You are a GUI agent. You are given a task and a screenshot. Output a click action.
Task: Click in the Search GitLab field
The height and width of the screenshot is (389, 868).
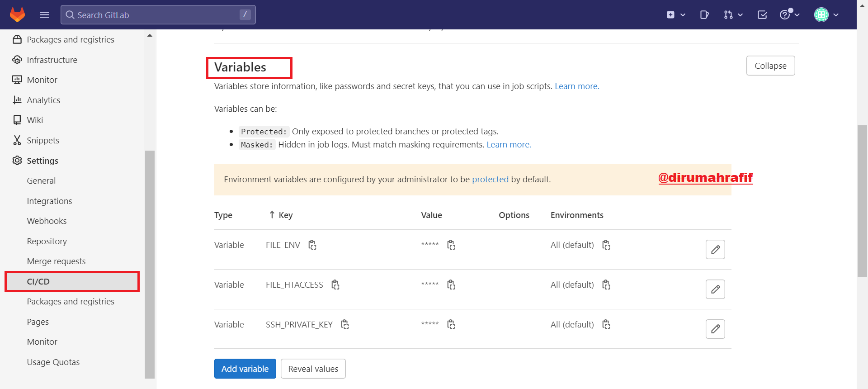[158, 15]
